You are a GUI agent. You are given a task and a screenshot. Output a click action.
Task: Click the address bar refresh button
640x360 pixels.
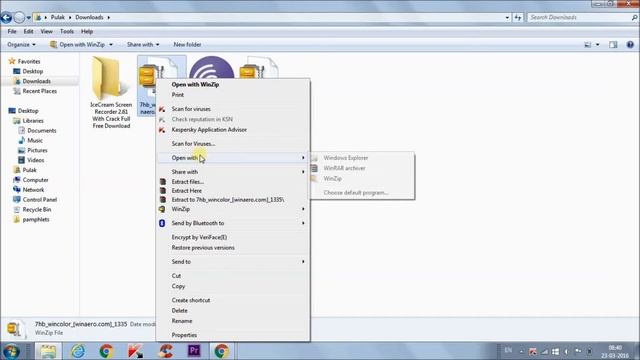(x=518, y=17)
